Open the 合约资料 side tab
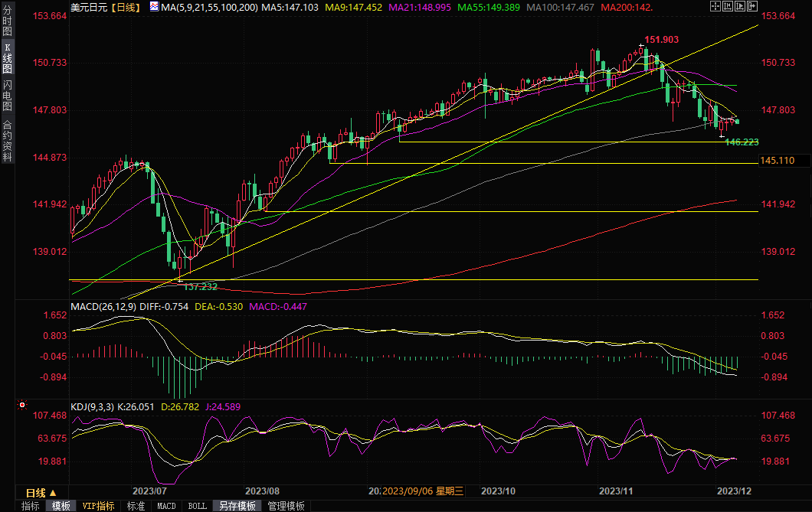The image size is (812, 512). coord(7,140)
